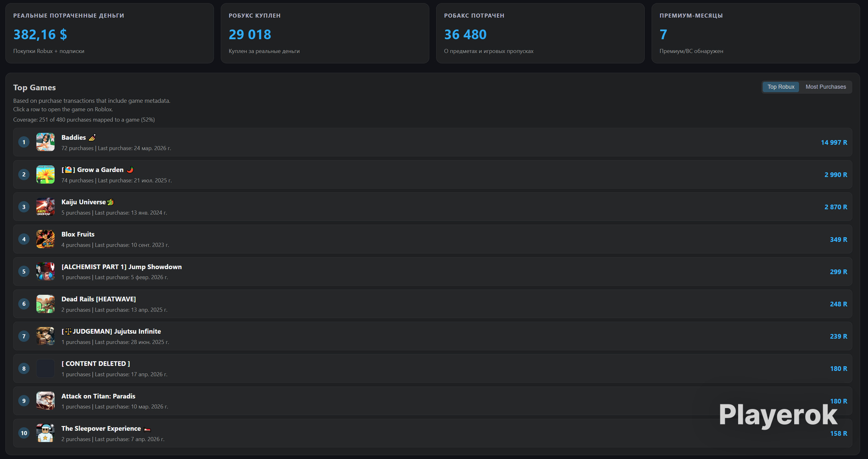
Task: Click the rank 2 badge for Grow a Garden
Action: click(24, 174)
